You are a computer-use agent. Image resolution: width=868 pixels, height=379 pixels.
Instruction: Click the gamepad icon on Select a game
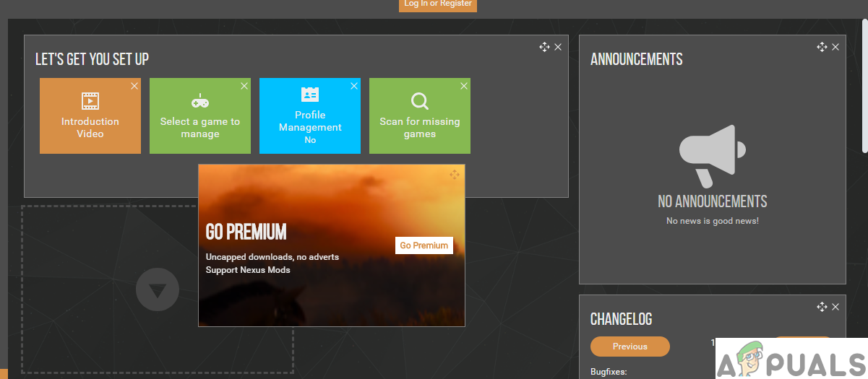click(x=200, y=101)
